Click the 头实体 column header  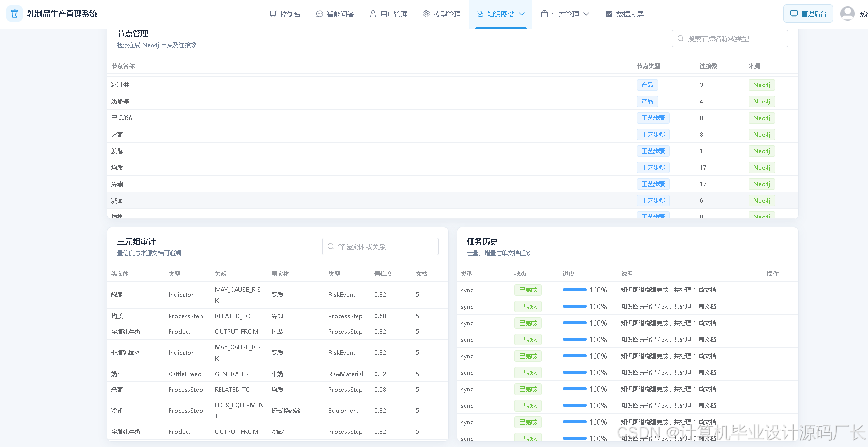click(120, 274)
